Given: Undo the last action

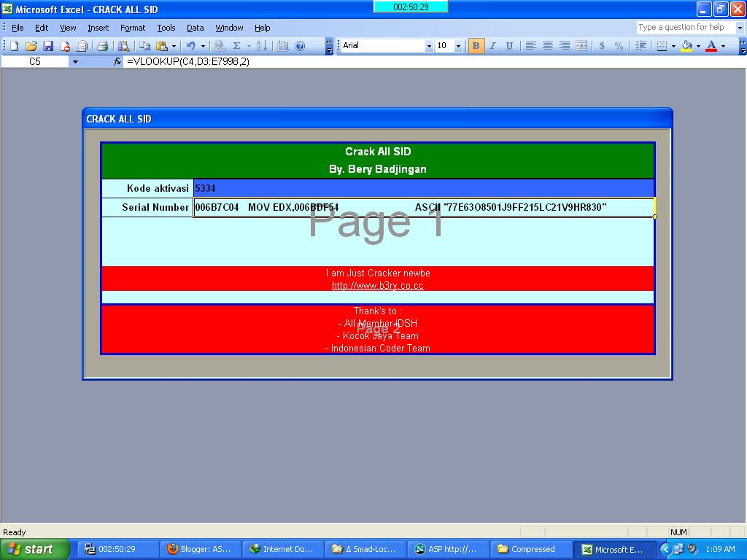Looking at the screenshot, I should click(x=191, y=46).
